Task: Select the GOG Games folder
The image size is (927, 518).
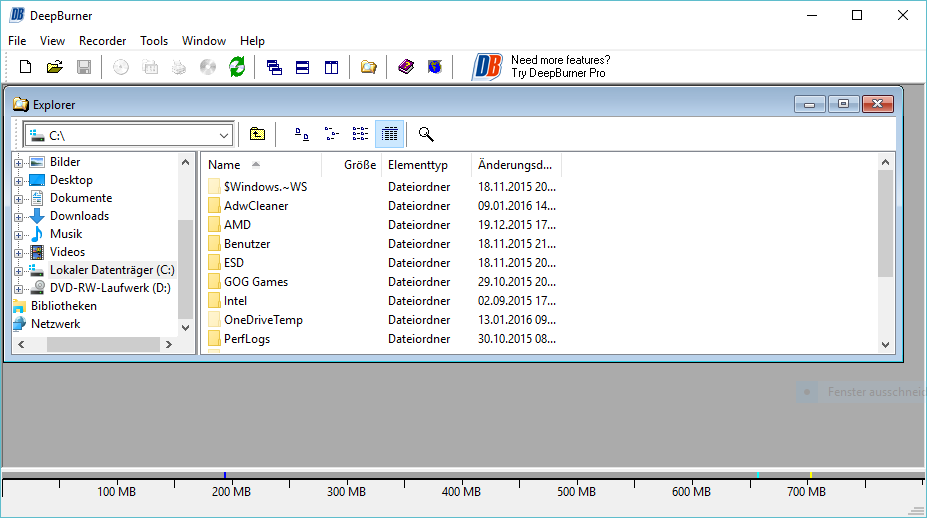Action: 255,282
